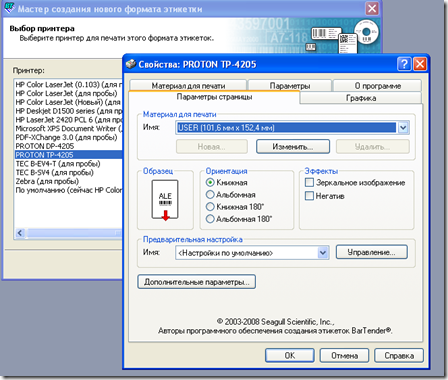The height and width of the screenshot is (380, 448).
Task: Switch to Параметры страницы tab
Action: [214, 97]
